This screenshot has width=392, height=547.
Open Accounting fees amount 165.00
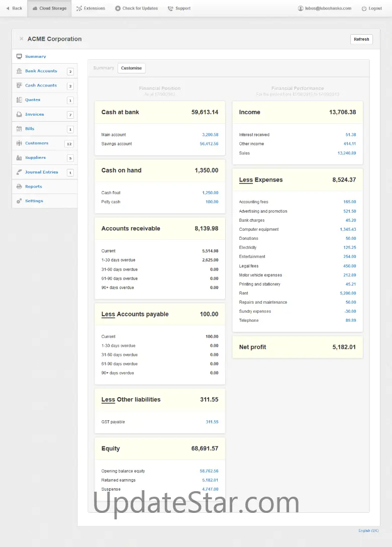(x=350, y=202)
